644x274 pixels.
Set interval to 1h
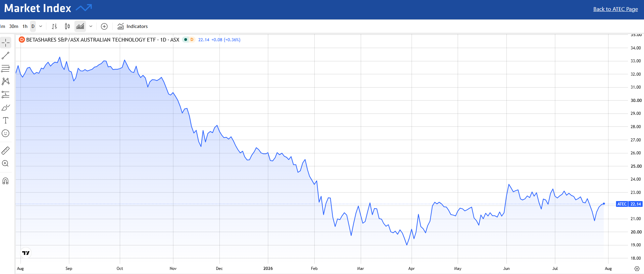tap(25, 26)
